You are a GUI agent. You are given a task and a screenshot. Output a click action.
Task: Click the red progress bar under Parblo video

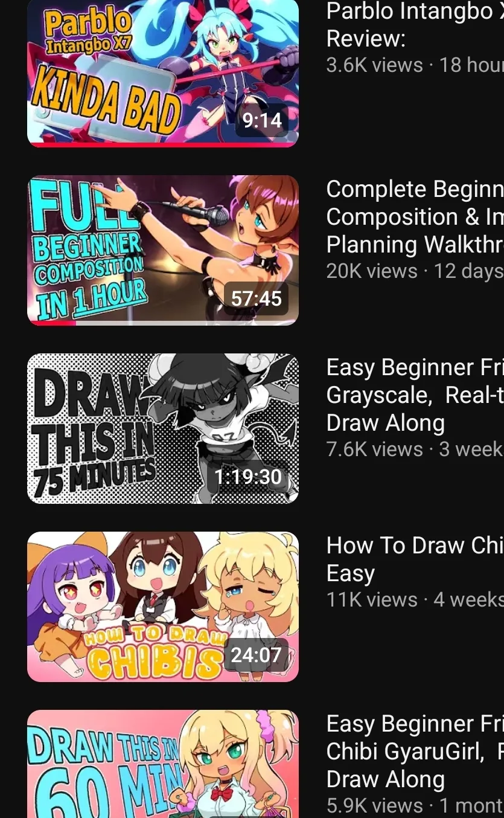click(x=163, y=145)
